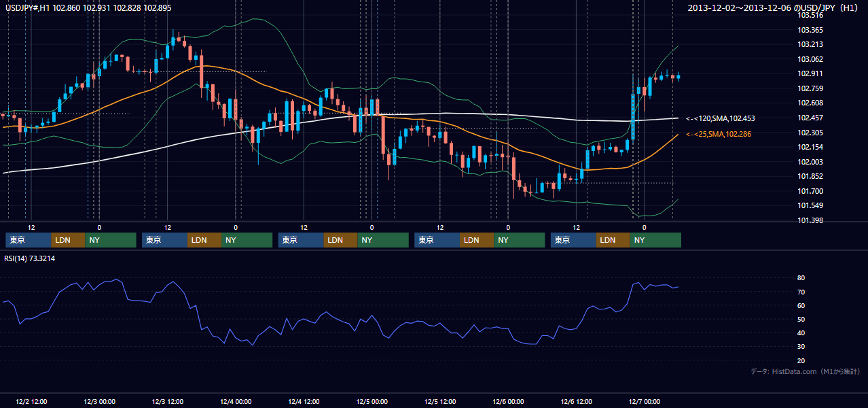
Task: Click the 12/3 00:00 date label
Action: pyautogui.click(x=99, y=402)
